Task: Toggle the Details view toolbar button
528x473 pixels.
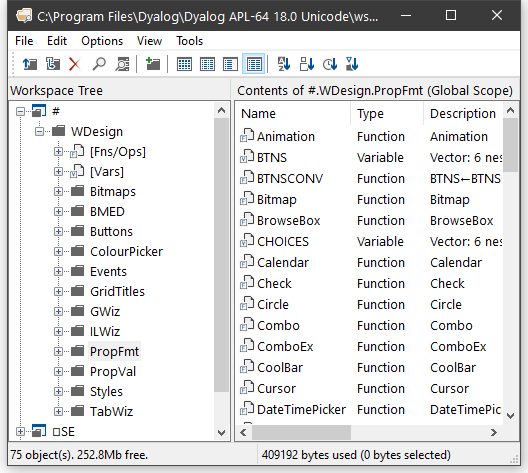Action: pyautogui.click(x=254, y=64)
